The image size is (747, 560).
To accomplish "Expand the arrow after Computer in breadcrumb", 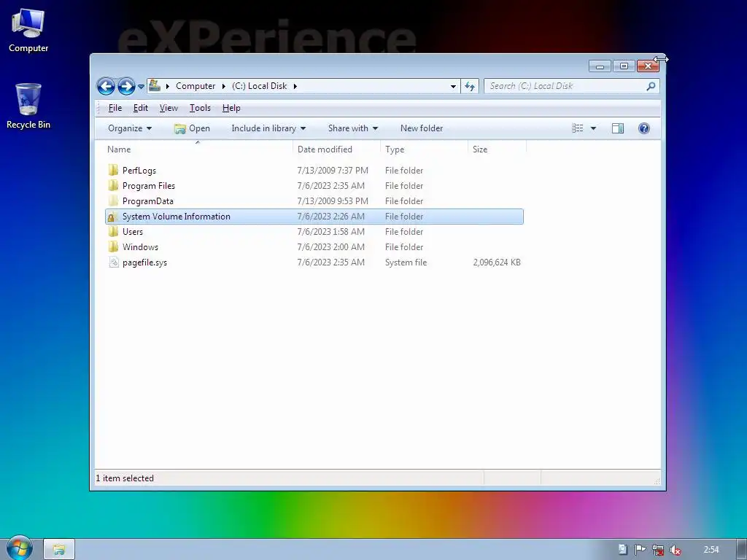I will click(x=223, y=86).
